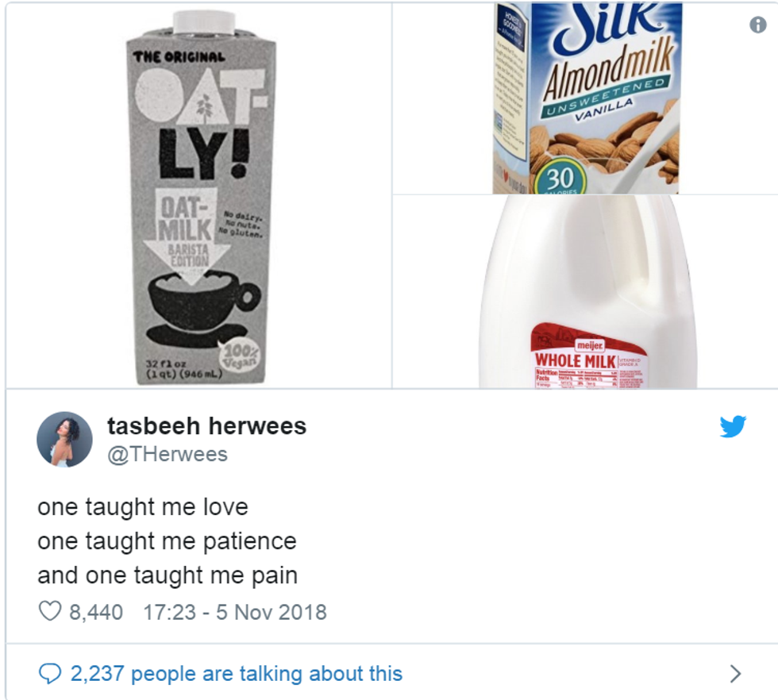Screen dimensions: 778x700
Task: Click the Twitter bird logo
Action: pyautogui.click(x=733, y=426)
